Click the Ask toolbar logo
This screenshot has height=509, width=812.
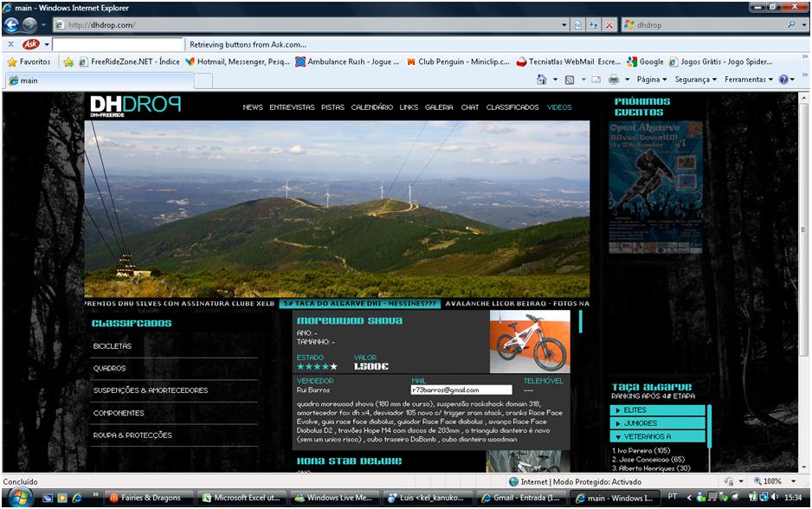coord(31,44)
